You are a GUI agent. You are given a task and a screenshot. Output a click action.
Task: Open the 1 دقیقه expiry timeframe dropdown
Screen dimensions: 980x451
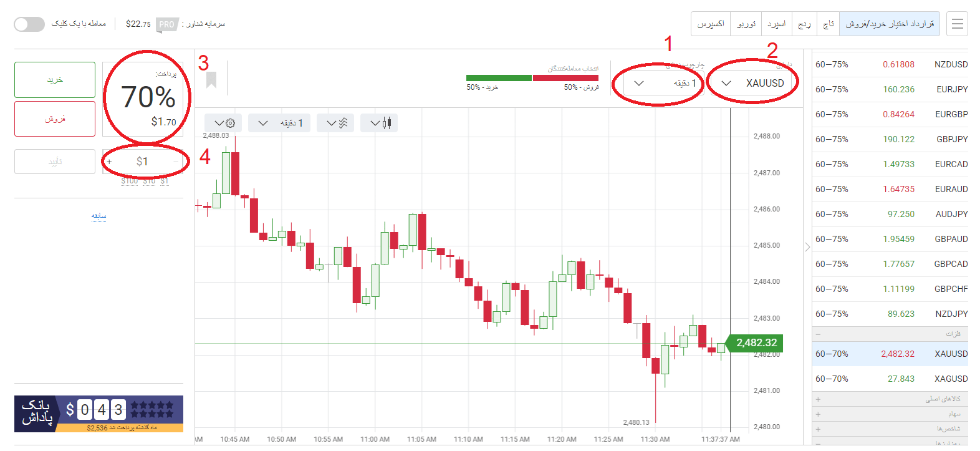tap(663, 83)
